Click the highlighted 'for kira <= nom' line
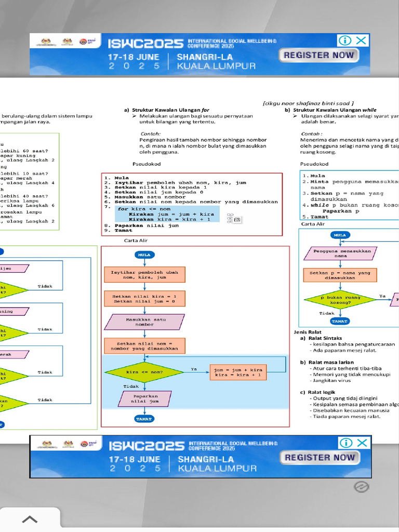Screen dimensions: 399x532 click(x=144, y=209)
